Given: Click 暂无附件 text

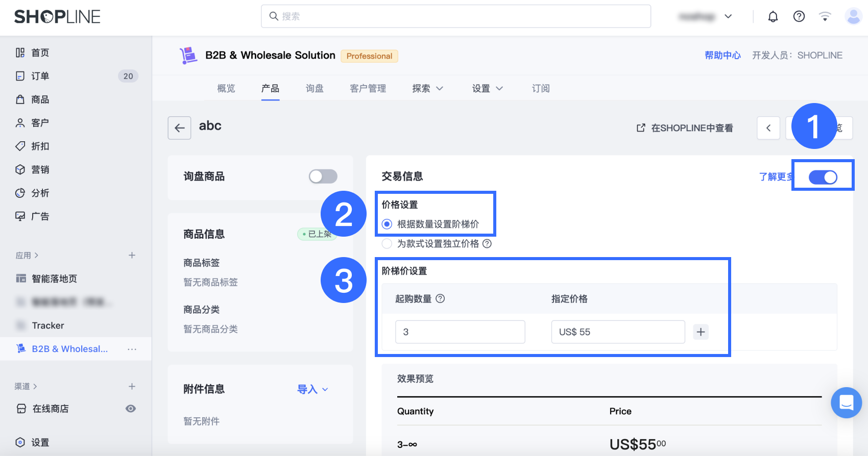Looking at the screenshot, I should [x=202, y=421].
